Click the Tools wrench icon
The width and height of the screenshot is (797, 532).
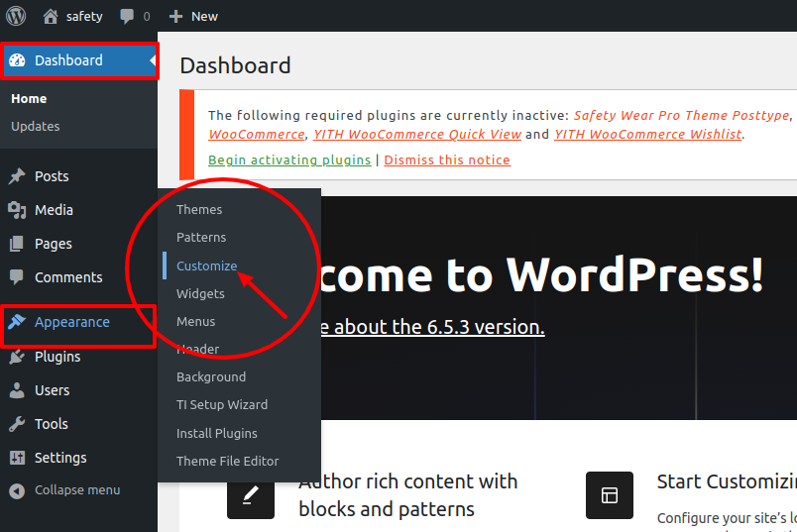pos(17,424)
